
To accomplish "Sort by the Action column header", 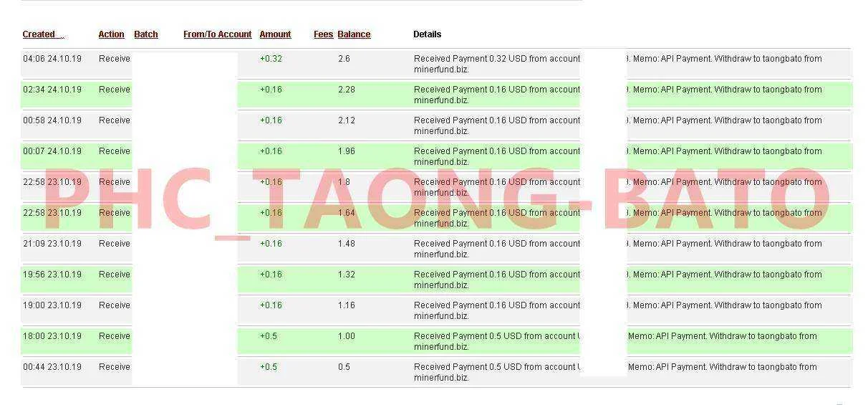I will [x=111, y=34].
